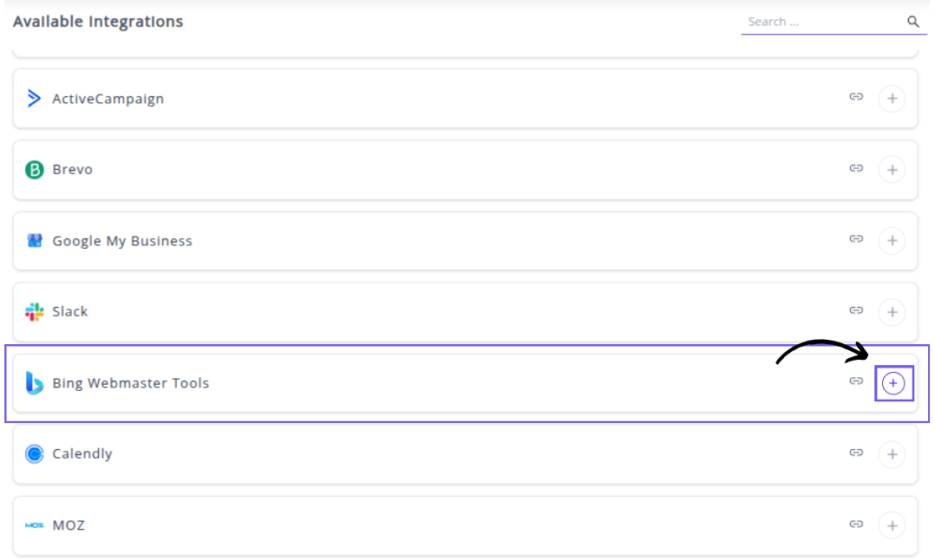
Task: Click the link icon for Google My Business
Action: pyautogui.click(x=856, y=239)
